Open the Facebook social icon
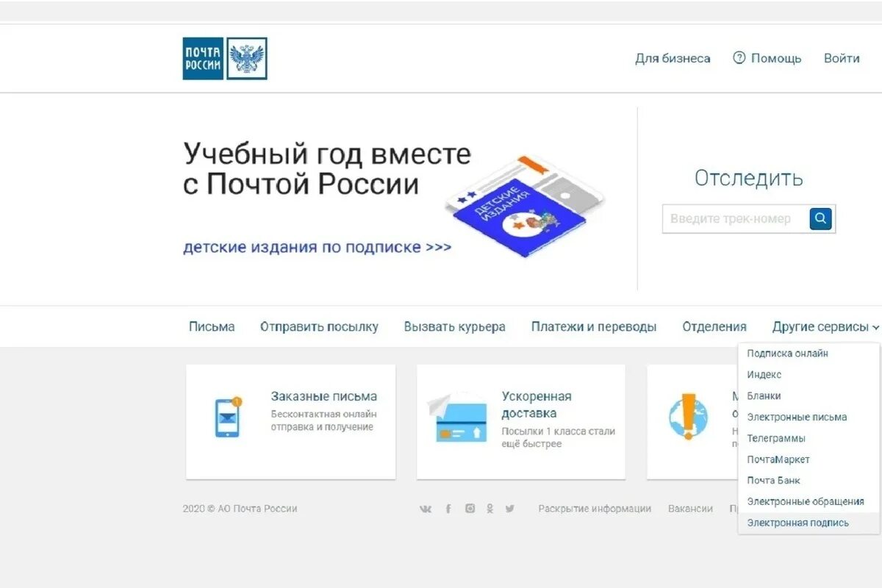Screen dimensions: 882x588 pos(448,509)
